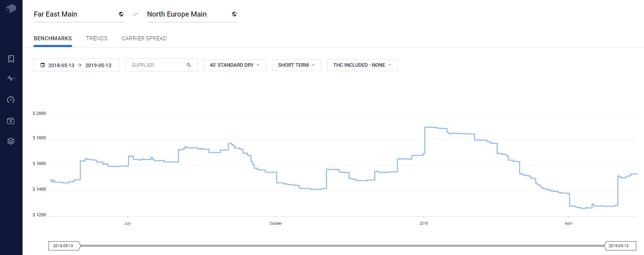Click the 2019-05-13 timeline slider handle

coord(619,246)
